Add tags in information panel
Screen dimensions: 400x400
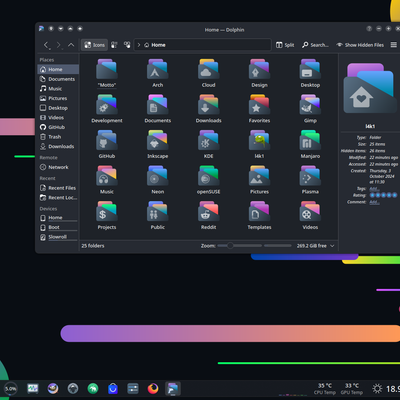point(374,189)
